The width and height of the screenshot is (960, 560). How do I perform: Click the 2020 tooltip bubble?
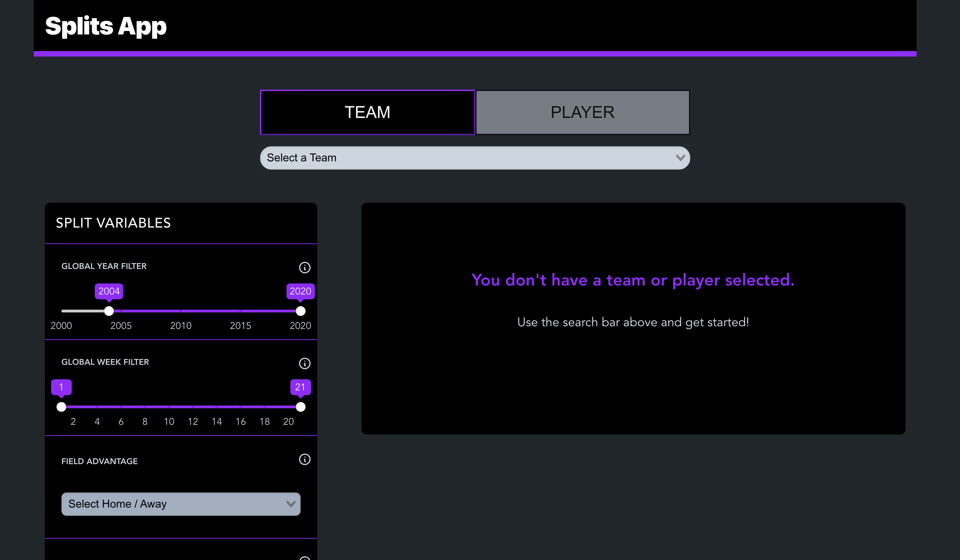pos(301,291)
